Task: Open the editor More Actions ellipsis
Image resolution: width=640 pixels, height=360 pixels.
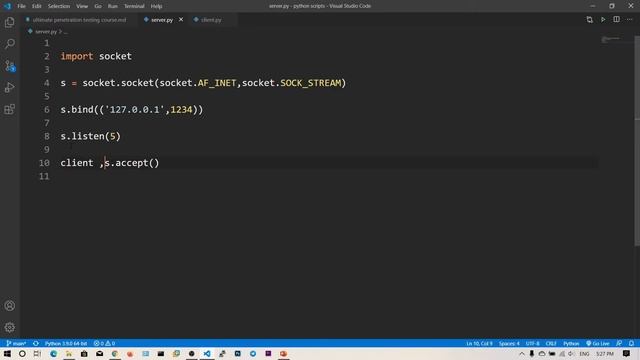Action: (x=630, y=20)
